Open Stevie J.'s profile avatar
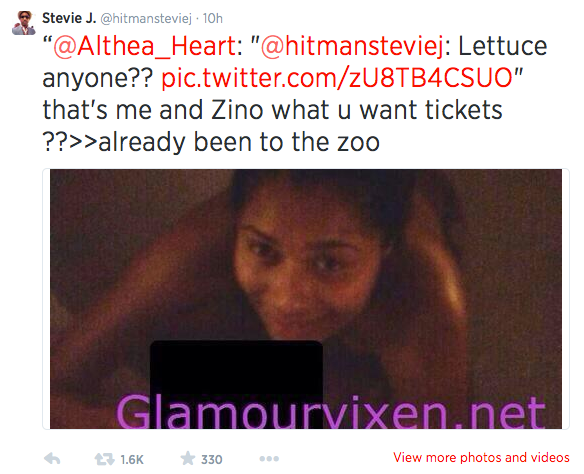This screenshot has height=474, width=584. pos(23,23)
